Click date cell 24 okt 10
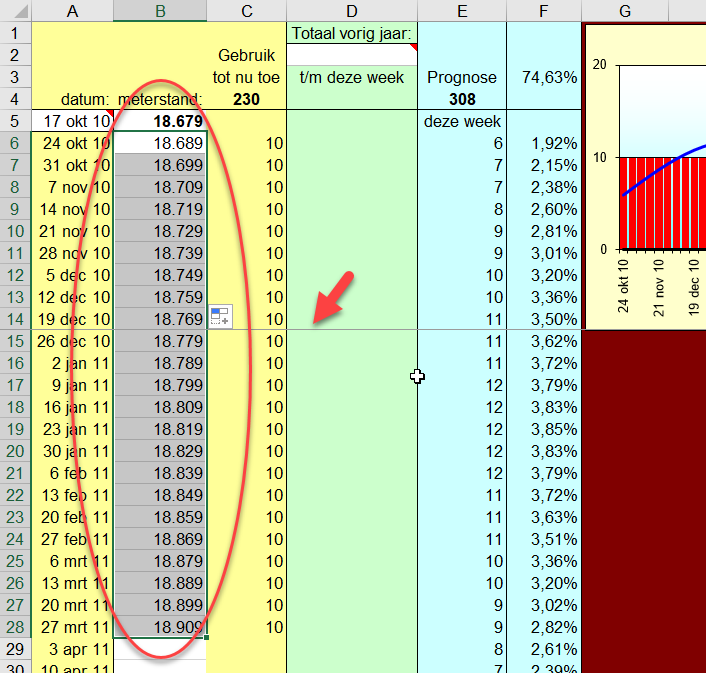The width and height of the screenshot is (706, 673). 72,143
